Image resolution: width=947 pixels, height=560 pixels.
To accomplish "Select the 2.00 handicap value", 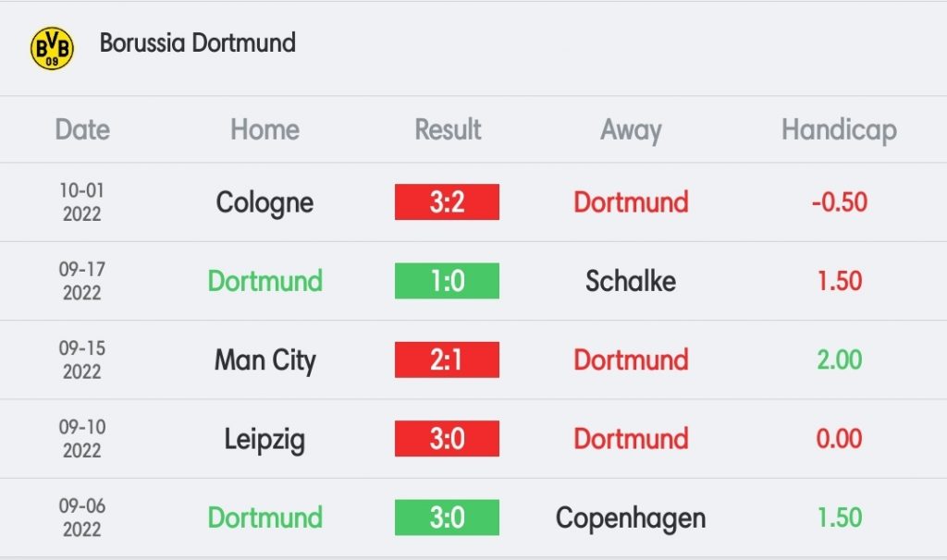I will (840, 359).
